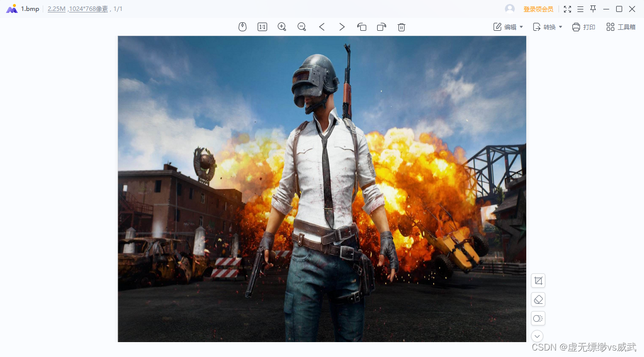Click the app logo icon
Viewport: 644px width, 357px height.
coord(11,9)
